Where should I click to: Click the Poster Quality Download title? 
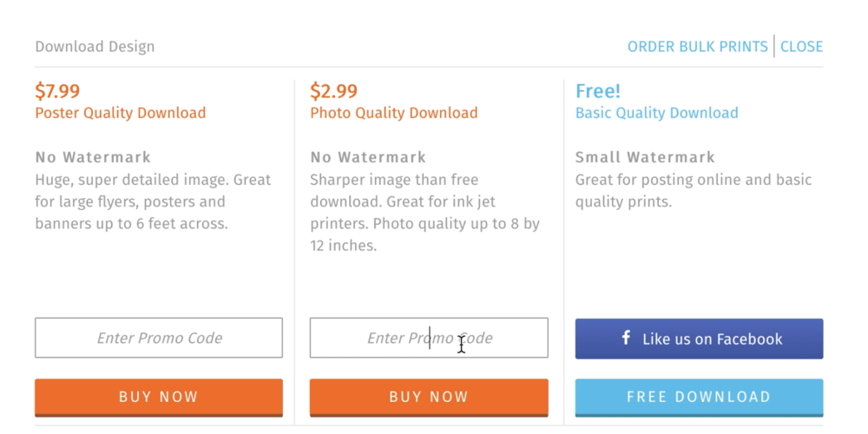click(x=121, y=113)
